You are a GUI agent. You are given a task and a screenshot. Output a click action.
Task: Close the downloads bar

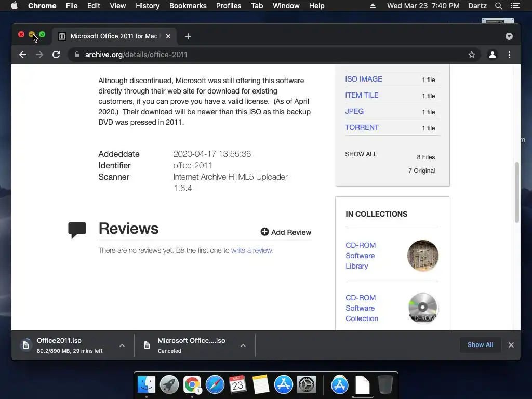pyautogui.click(x=511, y=345)
